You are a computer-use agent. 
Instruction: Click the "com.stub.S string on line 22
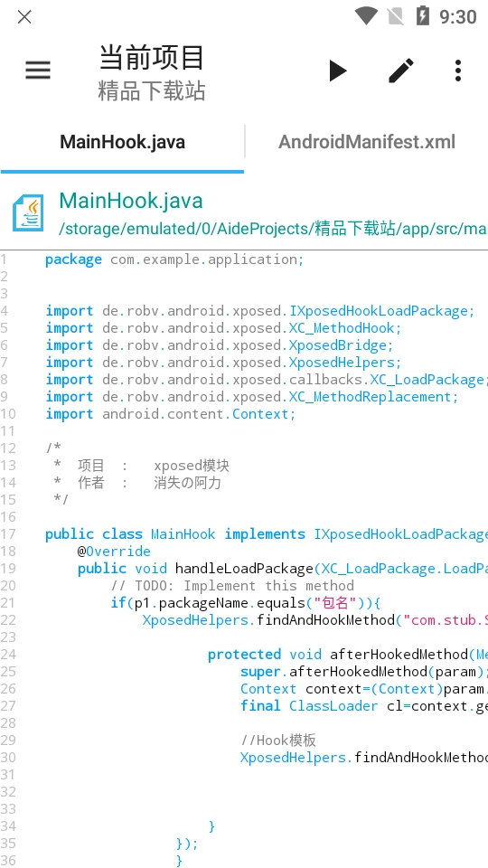pyautogui.click(x=446, y=620)
